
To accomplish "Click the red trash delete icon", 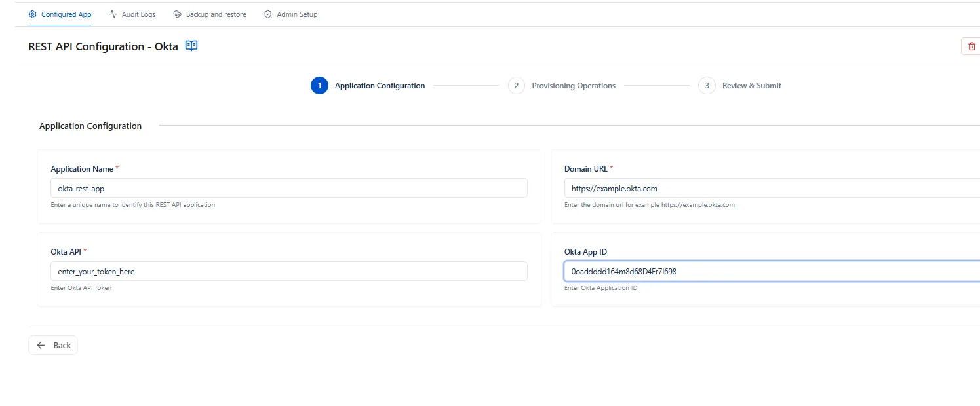I will [971, 46].
